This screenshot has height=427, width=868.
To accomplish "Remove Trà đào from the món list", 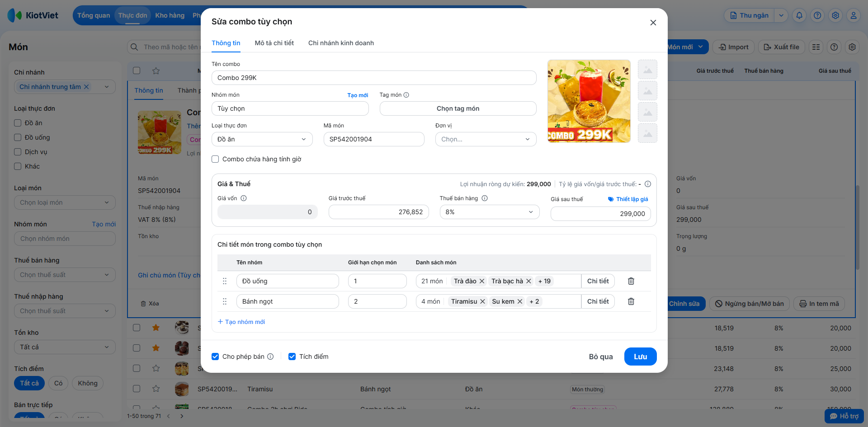I will [x=482, y=281].
